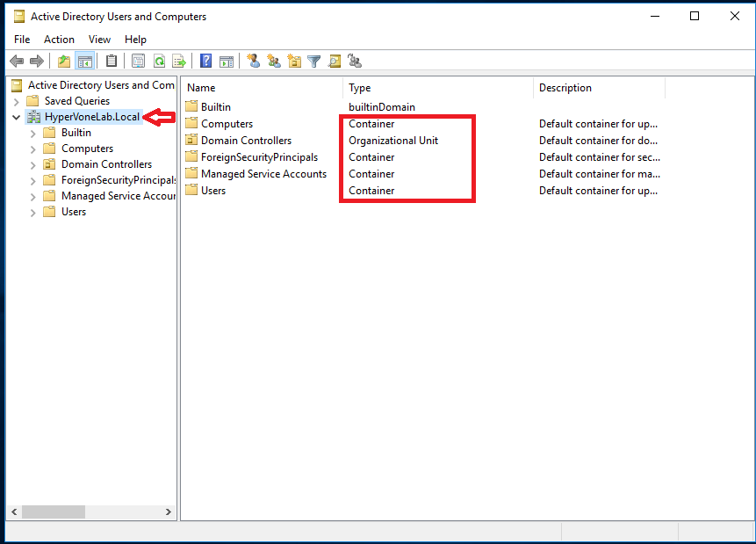Viewport: 756px width, 544px height.
Task: Open the View menu
Action: pyautogui.click(x=99, y=40)
